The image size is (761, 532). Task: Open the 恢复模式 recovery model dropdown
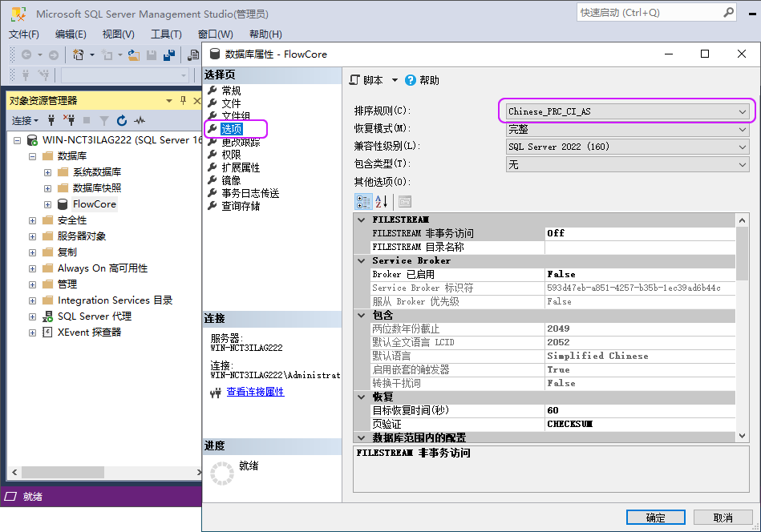coord(743,129)
